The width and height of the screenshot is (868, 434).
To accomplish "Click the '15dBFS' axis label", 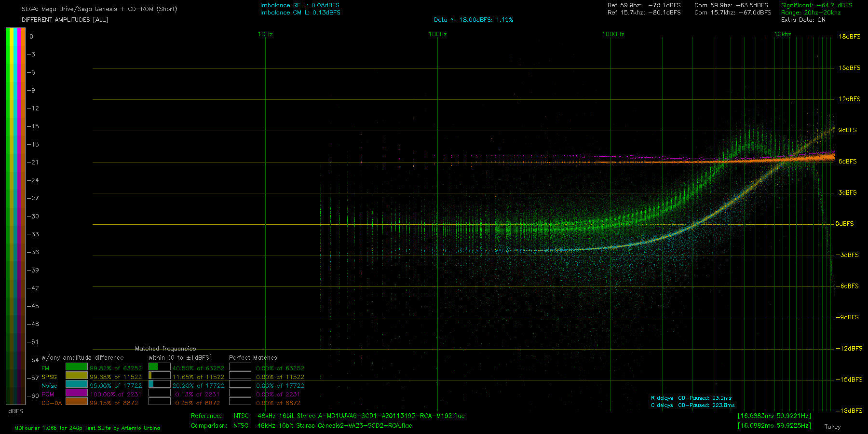I will tap(850, 68).
